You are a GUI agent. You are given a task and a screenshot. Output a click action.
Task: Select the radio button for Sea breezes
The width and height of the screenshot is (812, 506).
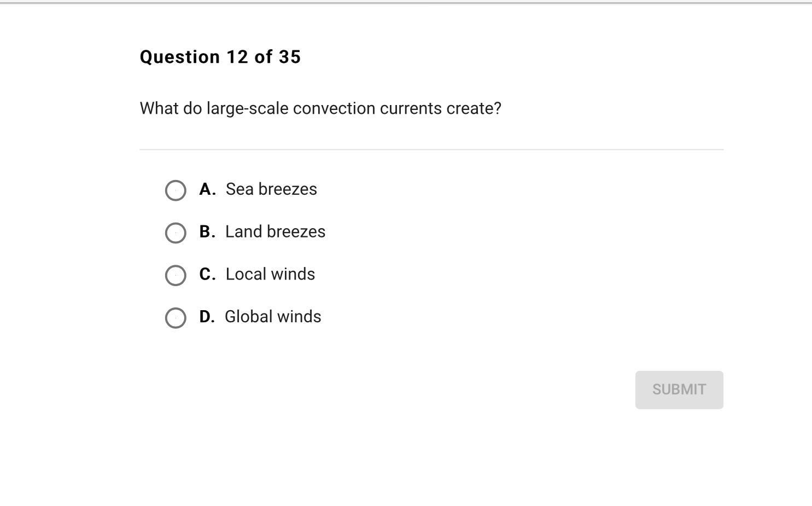pyautogui.click(x=176, y=190)
